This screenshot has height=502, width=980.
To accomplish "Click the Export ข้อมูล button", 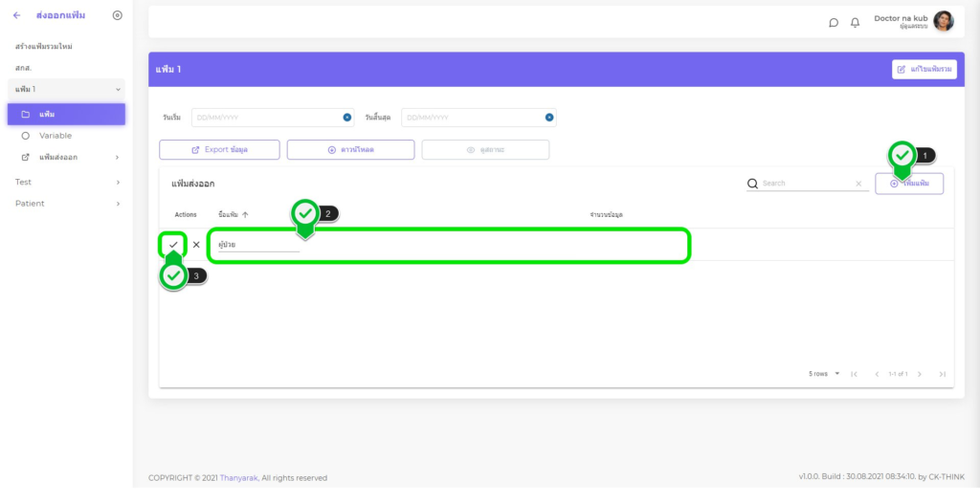I will (219, 150).
